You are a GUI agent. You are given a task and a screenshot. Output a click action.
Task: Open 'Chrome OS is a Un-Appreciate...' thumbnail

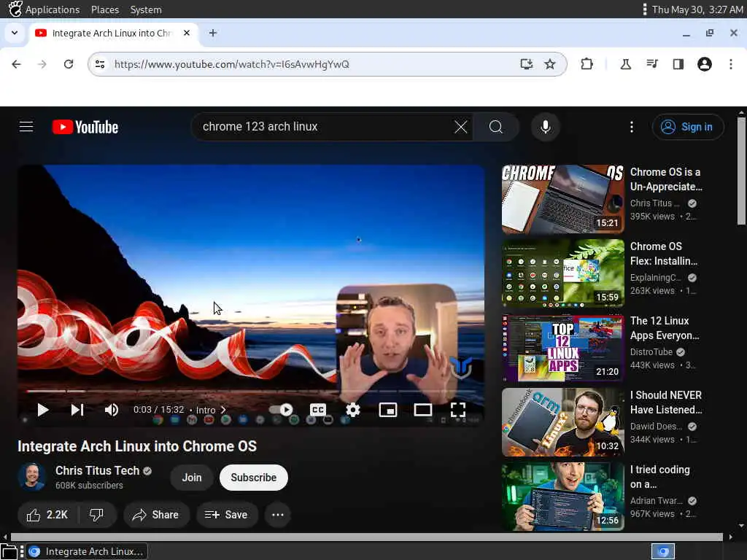[x=562, y=199]
